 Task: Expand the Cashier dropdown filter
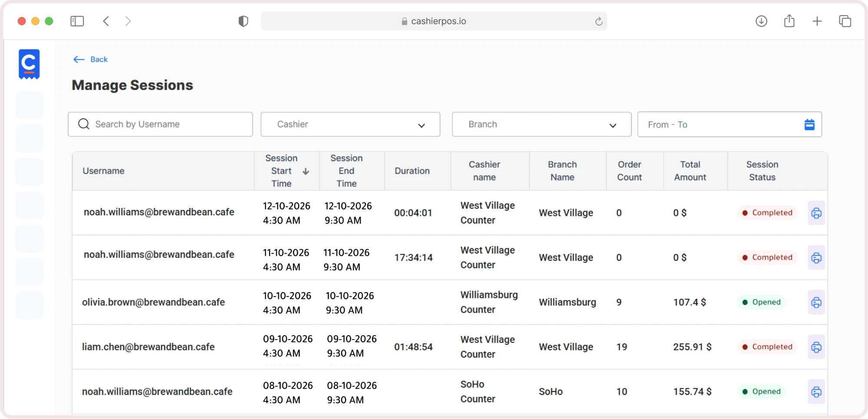coord(350,124)
